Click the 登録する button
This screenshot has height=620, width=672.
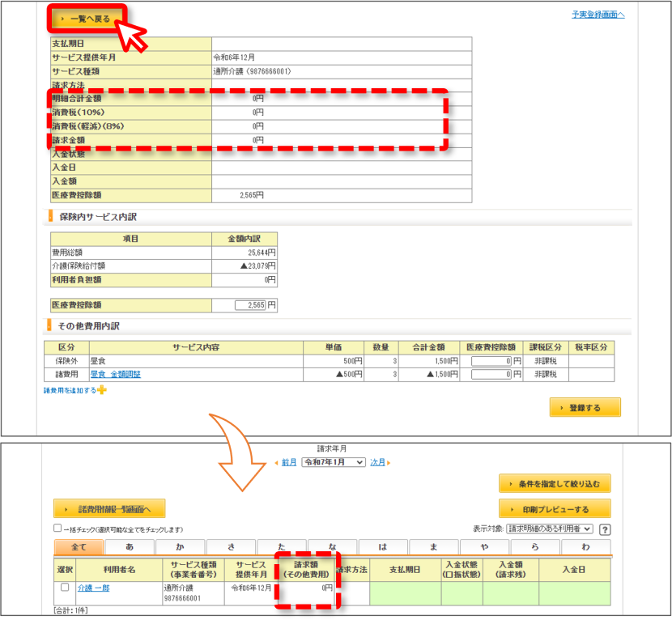coord(585,407)
